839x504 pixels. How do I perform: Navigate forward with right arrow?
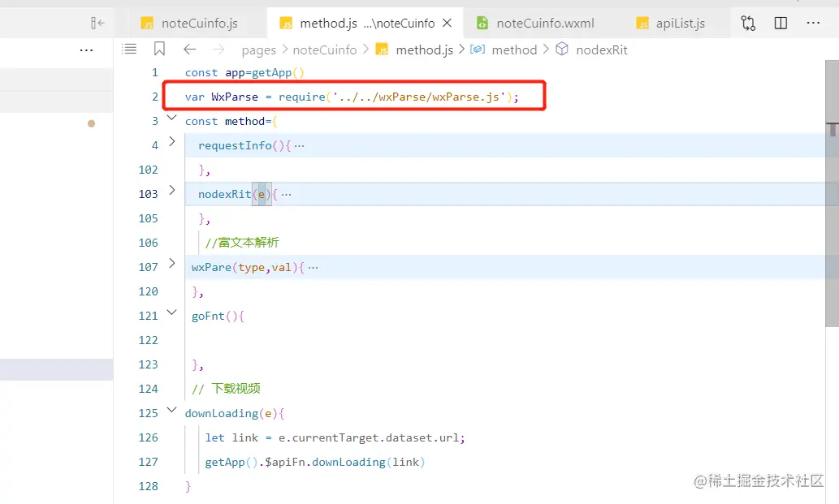click(218, 50)
